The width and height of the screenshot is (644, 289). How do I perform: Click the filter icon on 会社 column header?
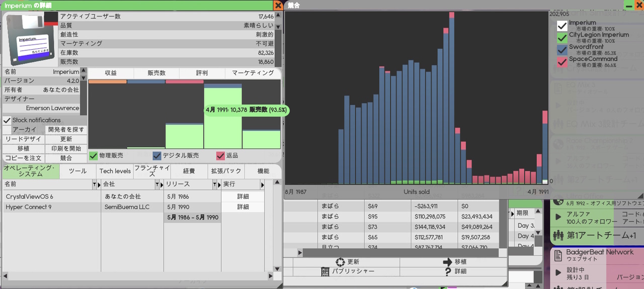157,185
